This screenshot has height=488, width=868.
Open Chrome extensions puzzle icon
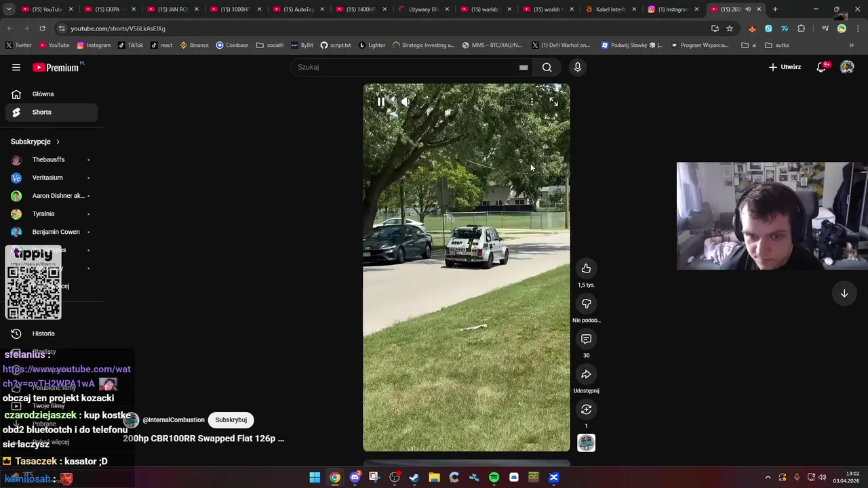[802, 28]
